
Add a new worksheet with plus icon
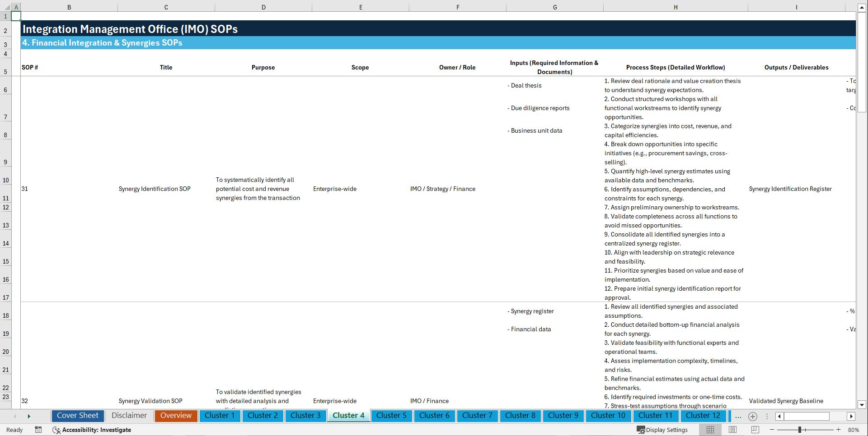click(753, 416)
